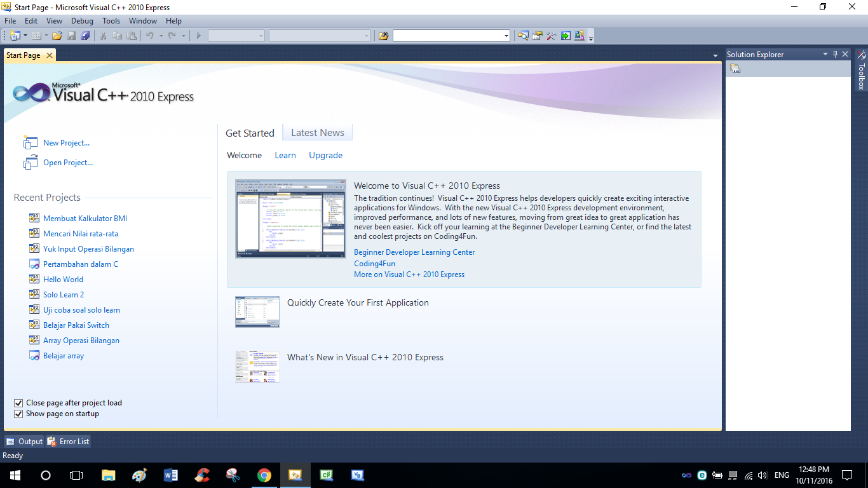Image resolution: width=868 pixels, height=488 pixels.
Task: Open the active documents list dropdown arrow
Action: pyautogui.click(x=715, y=56)
